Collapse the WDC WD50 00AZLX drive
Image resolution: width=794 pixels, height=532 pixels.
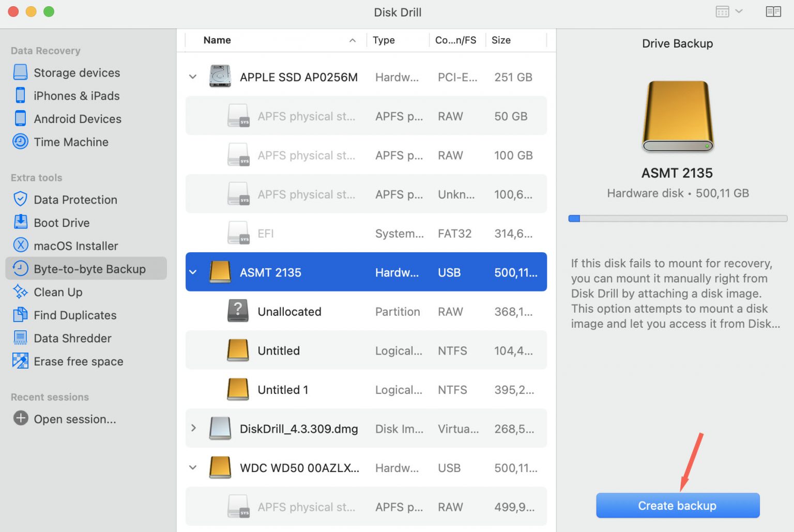click(193, 467)
